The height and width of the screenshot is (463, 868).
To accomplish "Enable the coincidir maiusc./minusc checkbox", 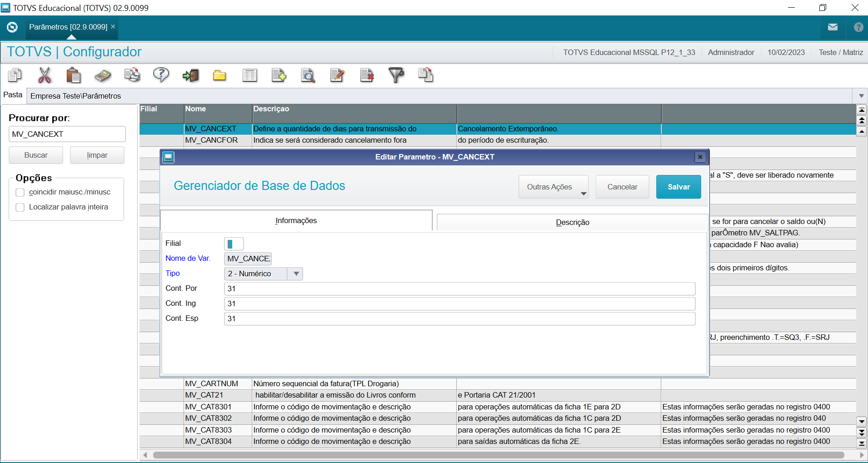I will tap(20, 192).
